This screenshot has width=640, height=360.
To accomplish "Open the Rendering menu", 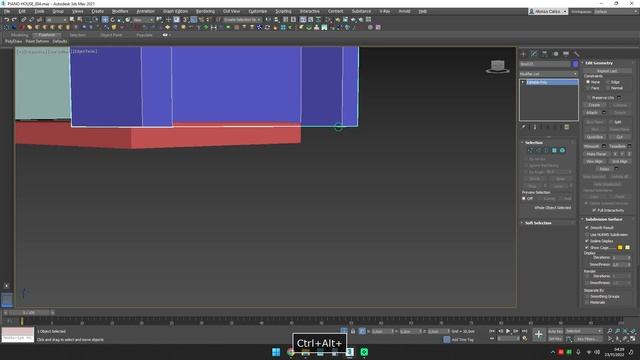I will click(x=205, y=11).
